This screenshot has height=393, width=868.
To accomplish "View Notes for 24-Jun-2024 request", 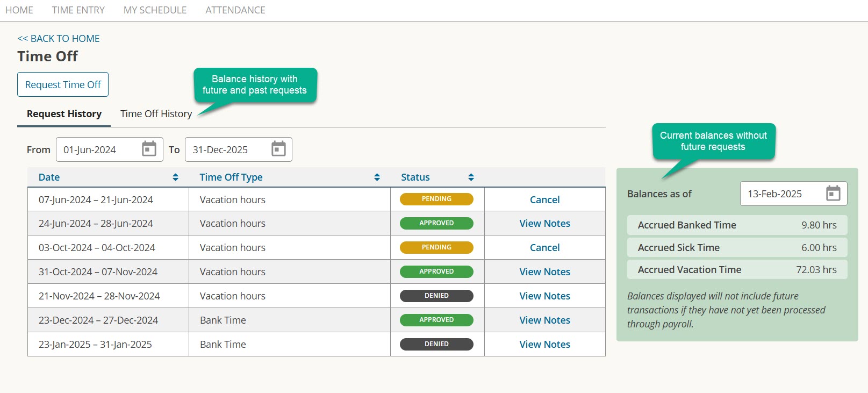I will (544, 223).
